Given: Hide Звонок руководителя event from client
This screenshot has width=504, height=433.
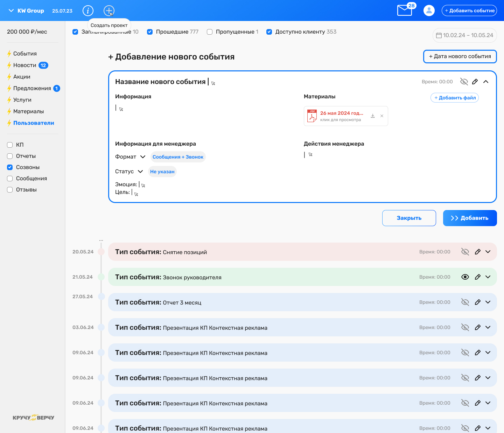Looking at the screenshot, I should point(465,277).
